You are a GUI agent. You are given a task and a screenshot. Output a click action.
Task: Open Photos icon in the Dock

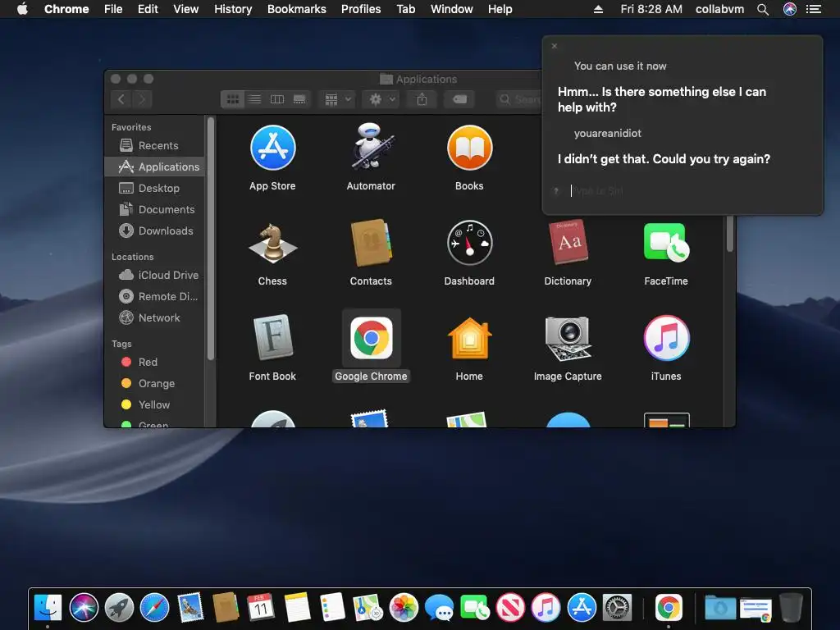tap(404, 608)
